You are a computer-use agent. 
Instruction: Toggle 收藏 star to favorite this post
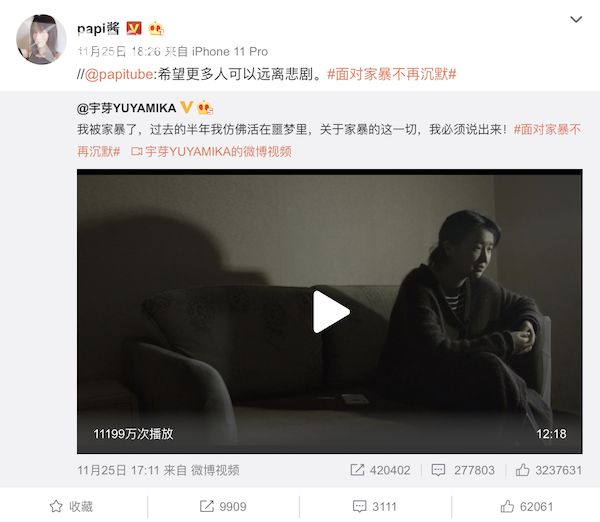click(71, 506)
